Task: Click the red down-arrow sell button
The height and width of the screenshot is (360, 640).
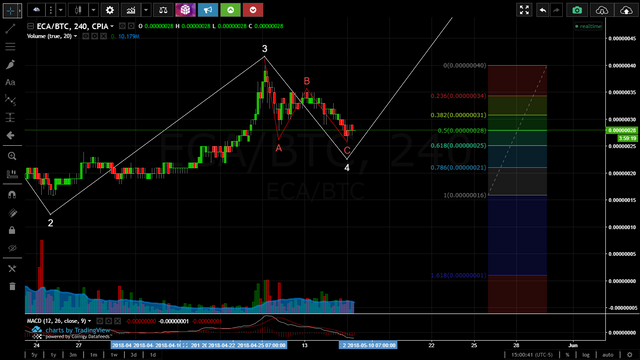Action: [253, 10]
